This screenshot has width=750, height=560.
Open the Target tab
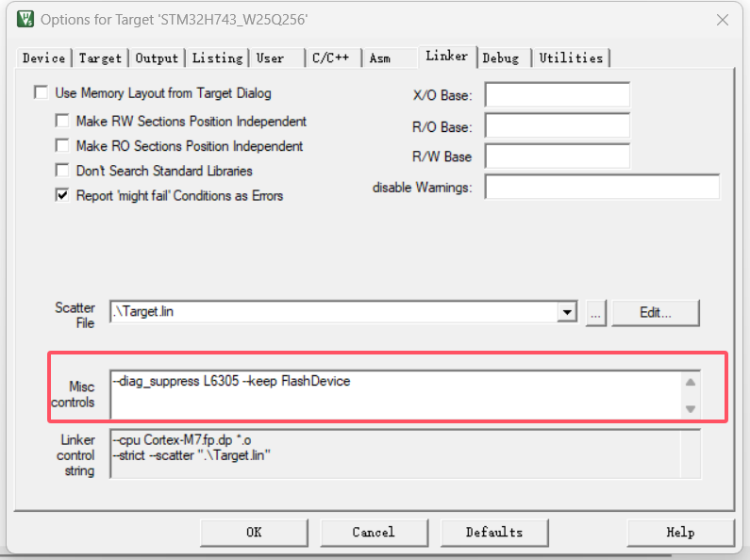click(x=100, y=58)
